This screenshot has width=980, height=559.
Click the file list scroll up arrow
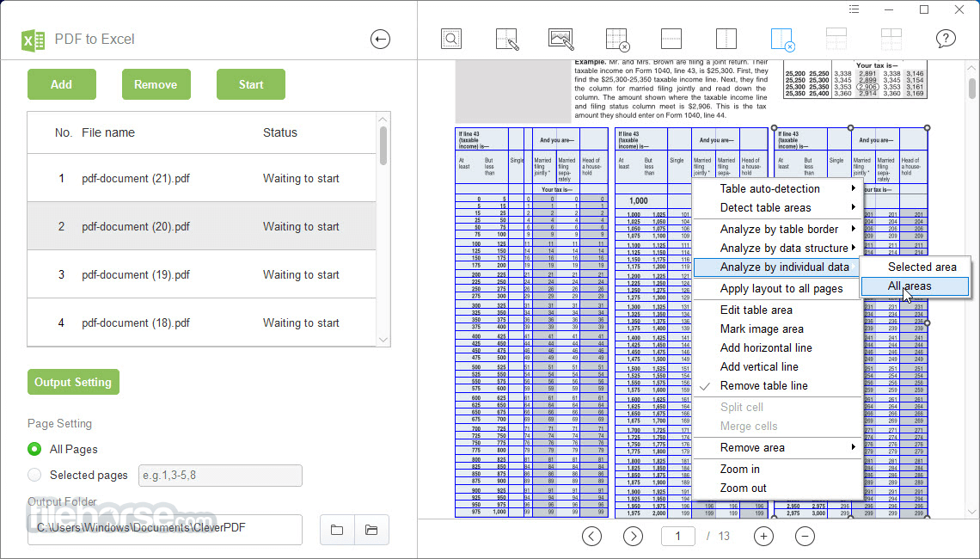point(383,119)
